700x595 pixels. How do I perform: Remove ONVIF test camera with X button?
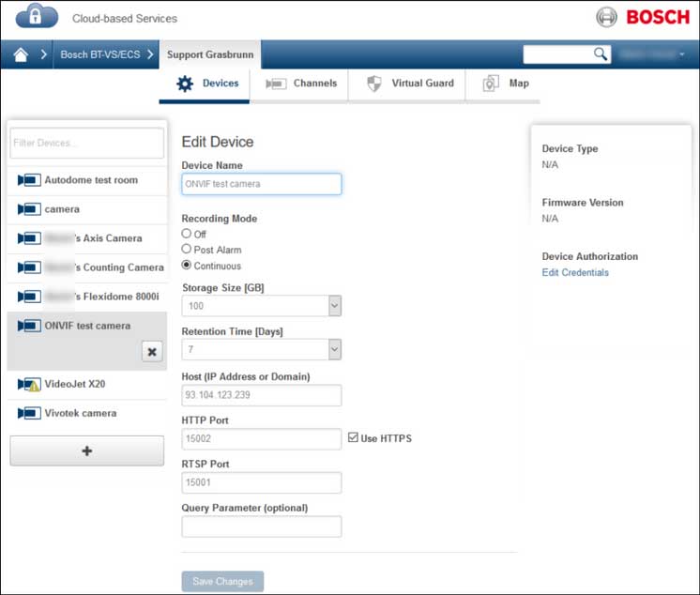coord(152,351)
